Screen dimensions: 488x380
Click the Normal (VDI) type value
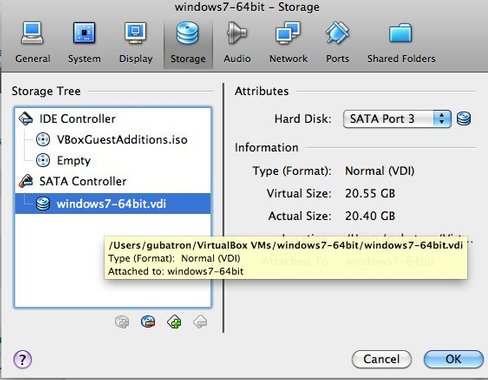click(x=380, y=171)
